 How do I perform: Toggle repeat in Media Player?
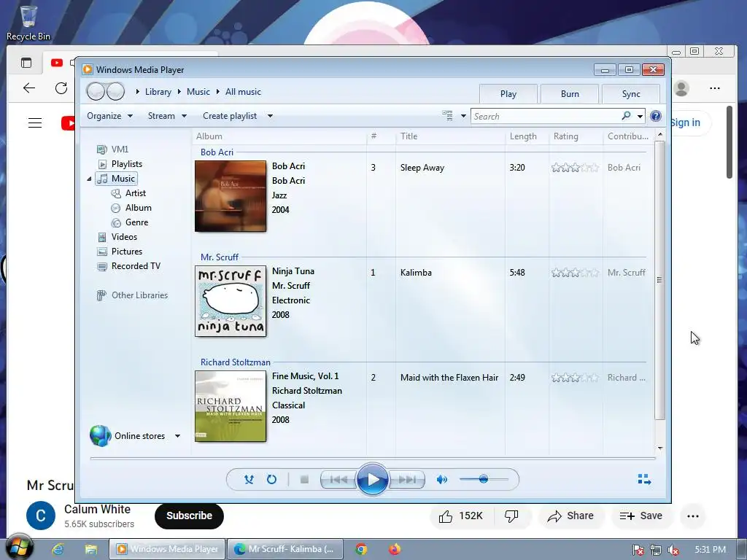[x=271, y=480]
